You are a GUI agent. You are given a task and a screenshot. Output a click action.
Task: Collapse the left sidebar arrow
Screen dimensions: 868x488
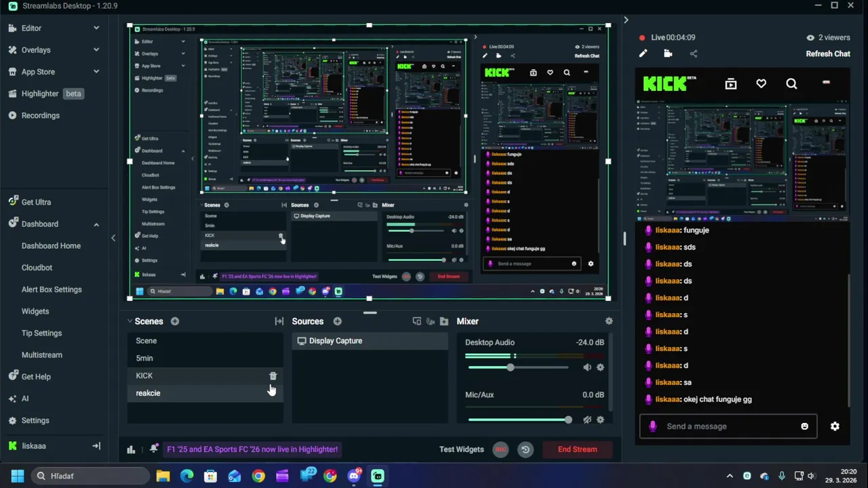pyautogui.click(x=113, y=238)
